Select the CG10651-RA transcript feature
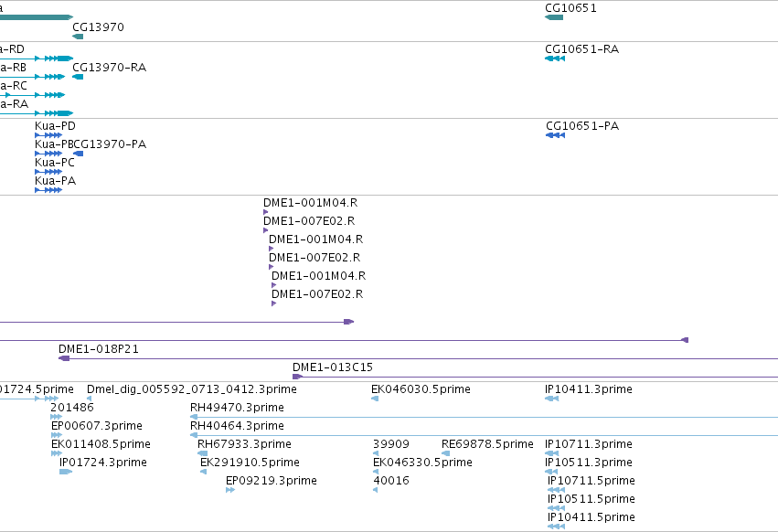Screen dimensions: 778x532 pyautogui.click(x=555, y=59)
